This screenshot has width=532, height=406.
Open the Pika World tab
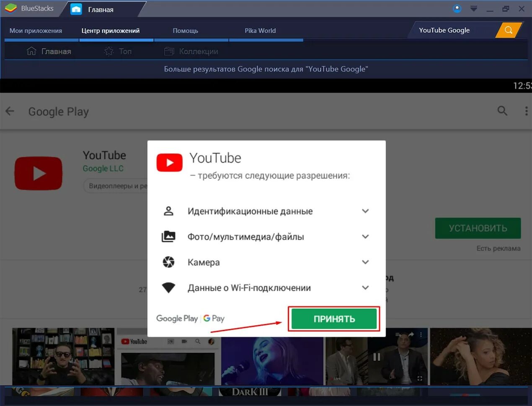pyautogui.click(x=260, y=31)
